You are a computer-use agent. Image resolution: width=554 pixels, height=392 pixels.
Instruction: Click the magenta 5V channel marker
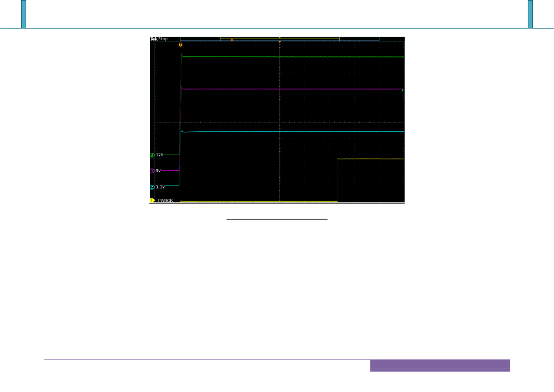pos(152,171)
